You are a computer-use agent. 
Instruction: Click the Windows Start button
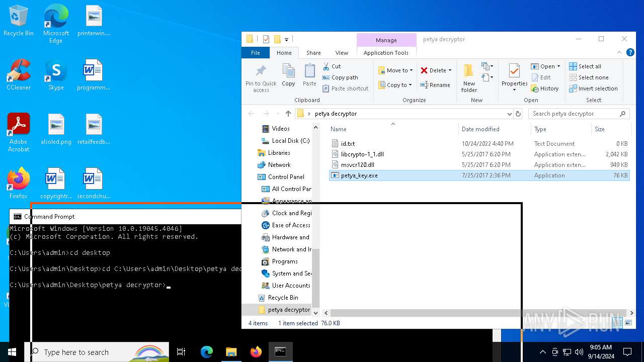click(12, 352)
